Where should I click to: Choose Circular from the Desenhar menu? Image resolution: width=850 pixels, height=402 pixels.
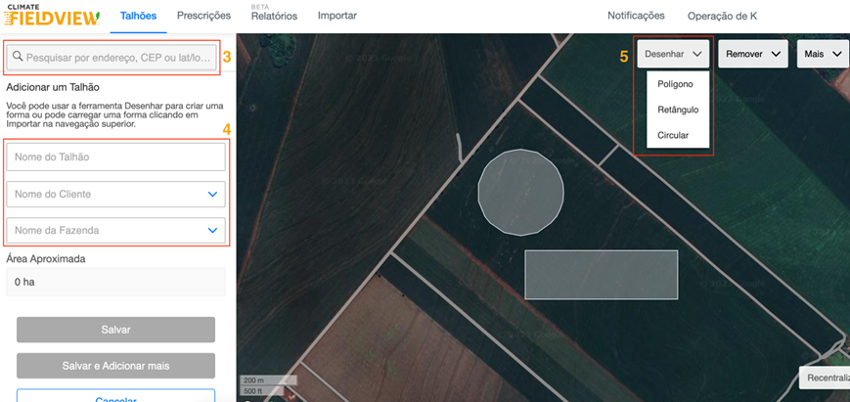click(x=674, y=135)
